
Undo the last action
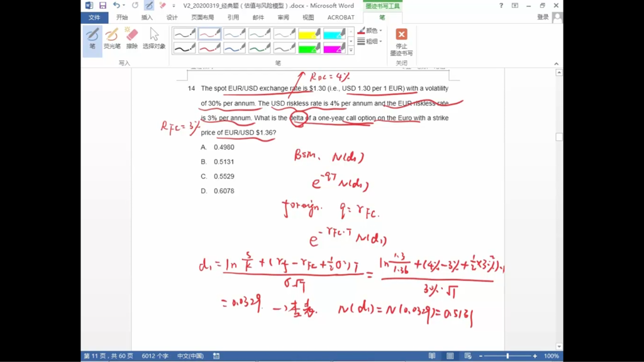pos(116,5)
